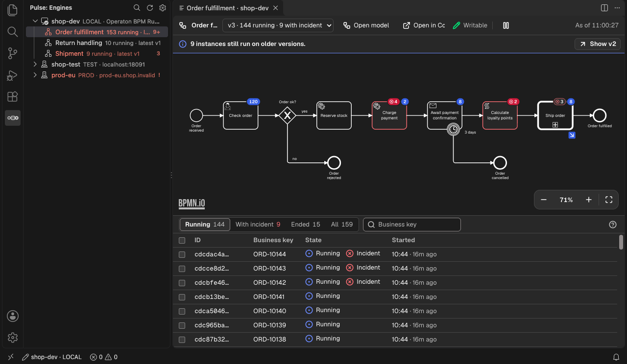Screen dimensions: 627x364
Task: Open Accounts icon in activity bar
Action: (x=13, y=316)
